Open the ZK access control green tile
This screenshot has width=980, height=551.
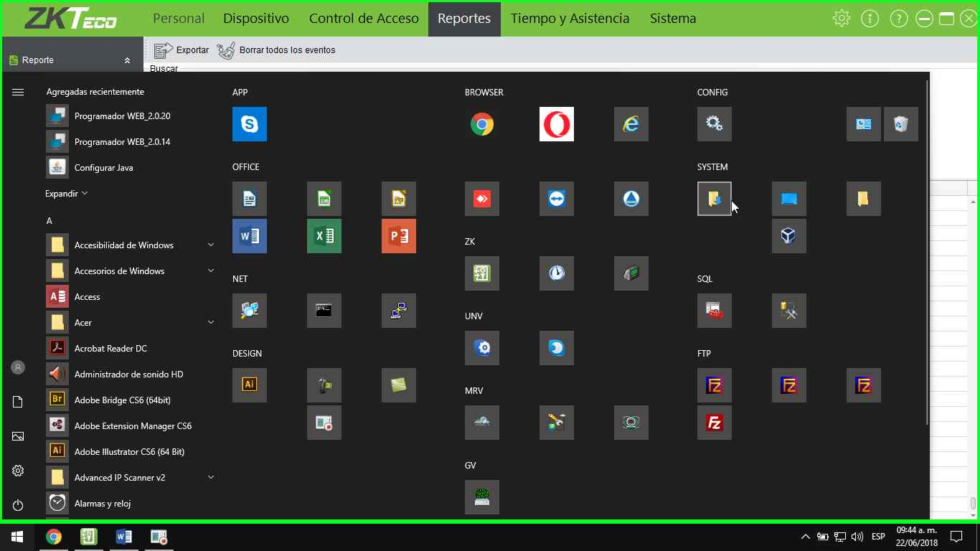[482, 273]
